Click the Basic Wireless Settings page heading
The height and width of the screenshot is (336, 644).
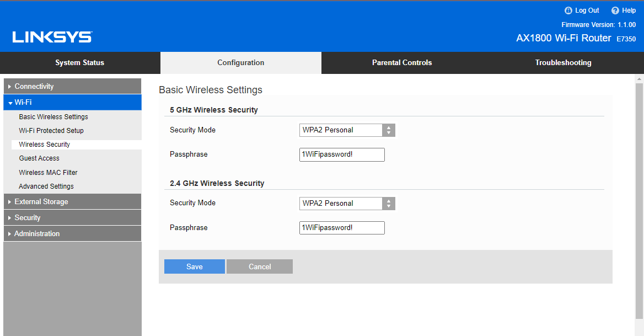[210, 90]
